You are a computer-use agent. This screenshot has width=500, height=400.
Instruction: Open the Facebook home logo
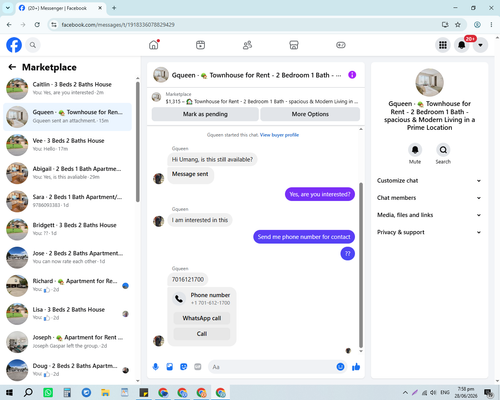[14, 45]
